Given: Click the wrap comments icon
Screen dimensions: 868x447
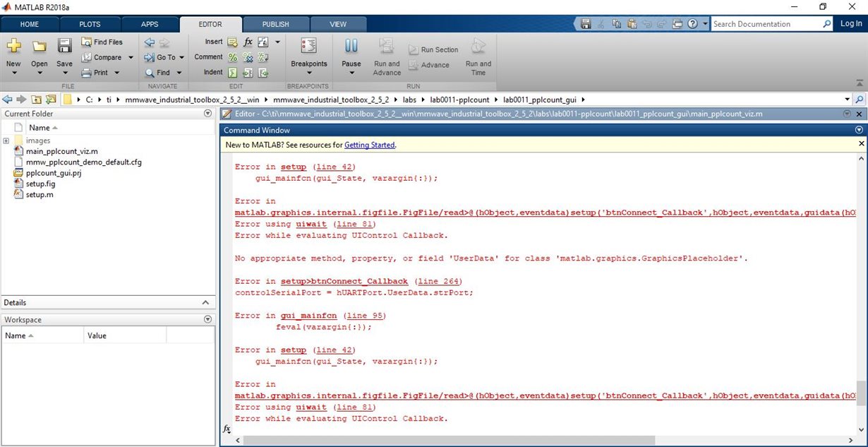Looking at the screenshot, I should coord(263,57).
